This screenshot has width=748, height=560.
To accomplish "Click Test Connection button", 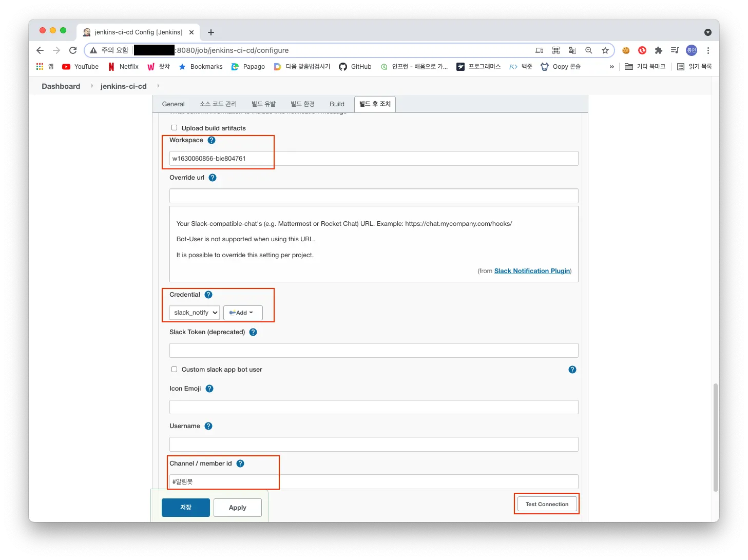I will 547,504.
